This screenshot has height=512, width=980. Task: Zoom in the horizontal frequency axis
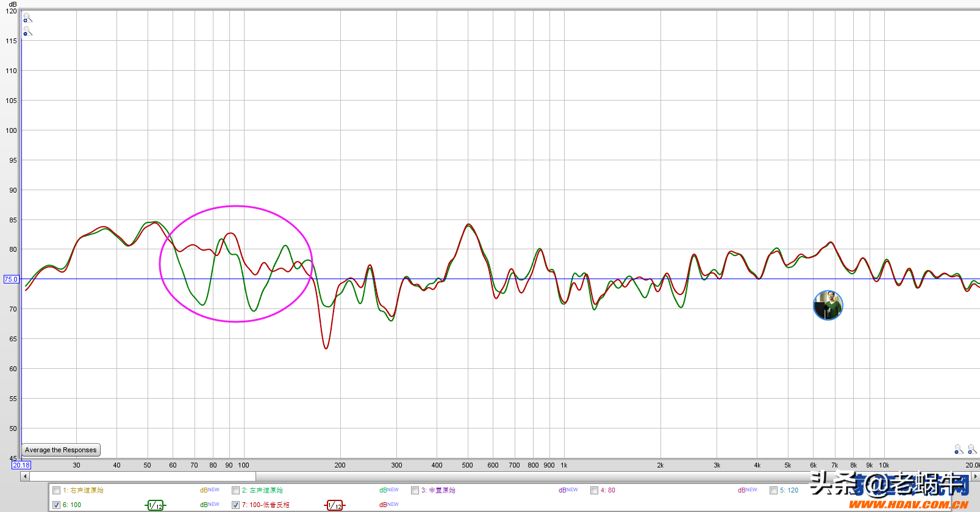coord(972,449)
